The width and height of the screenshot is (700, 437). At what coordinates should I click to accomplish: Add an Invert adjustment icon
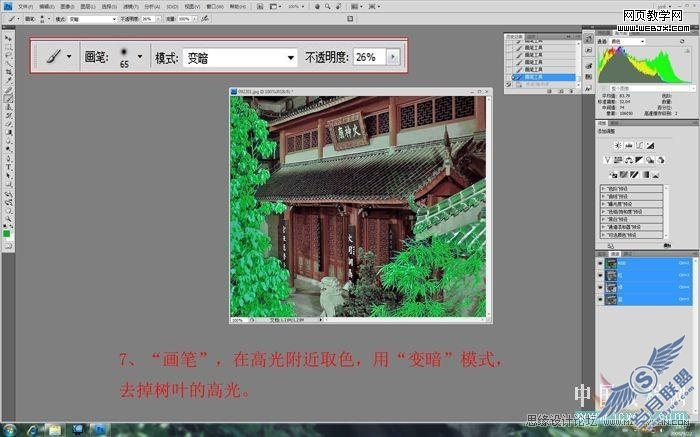(x=613, y=175)
